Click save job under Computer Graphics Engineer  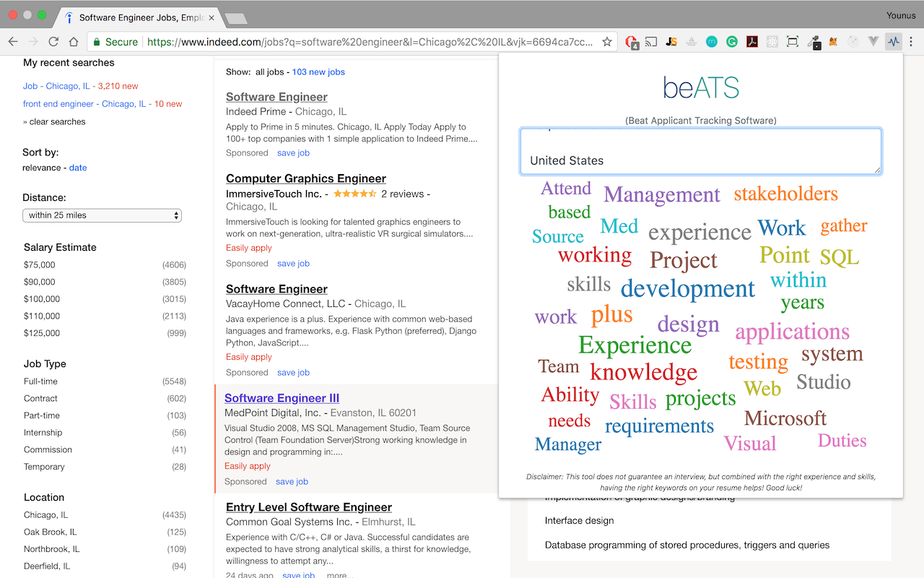[x=293, y=264]
